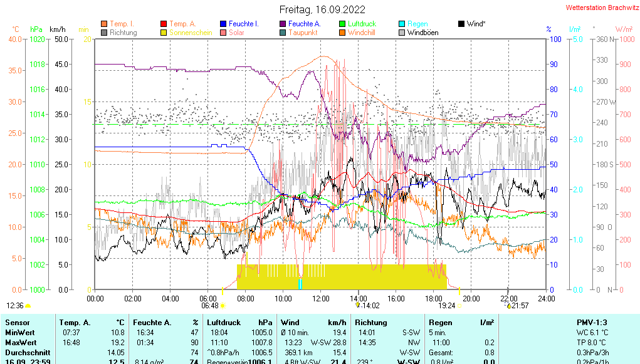
Task: Click the yellow Sonnenschein legend swatch
Action: point(164,33)
